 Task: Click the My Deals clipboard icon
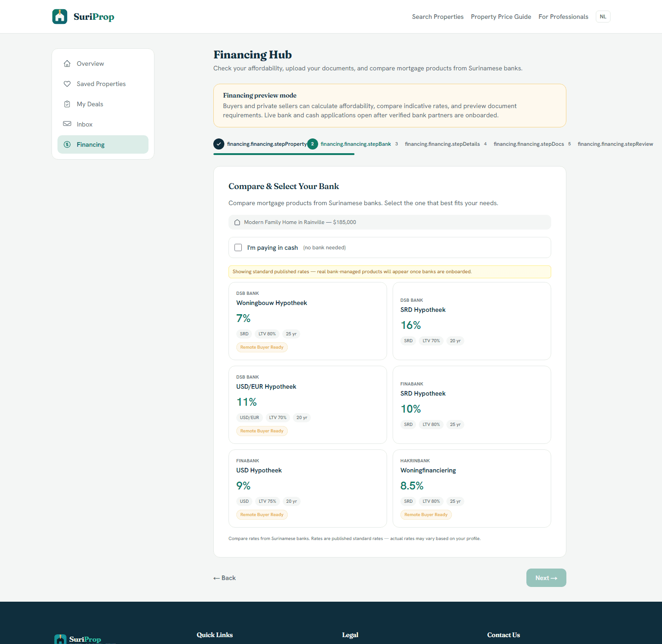coord(67,104)
